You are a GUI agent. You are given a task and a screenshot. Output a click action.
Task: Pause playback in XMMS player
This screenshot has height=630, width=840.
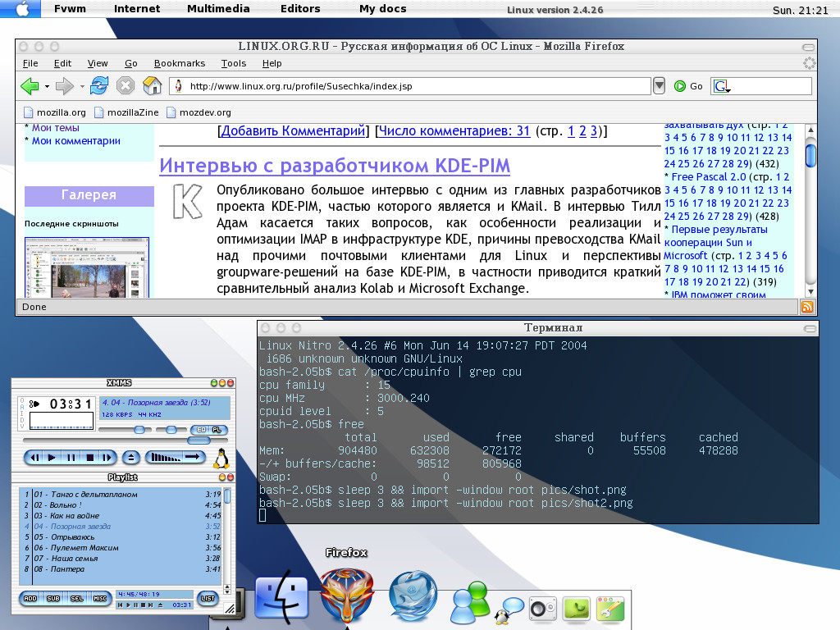point(71,457)
